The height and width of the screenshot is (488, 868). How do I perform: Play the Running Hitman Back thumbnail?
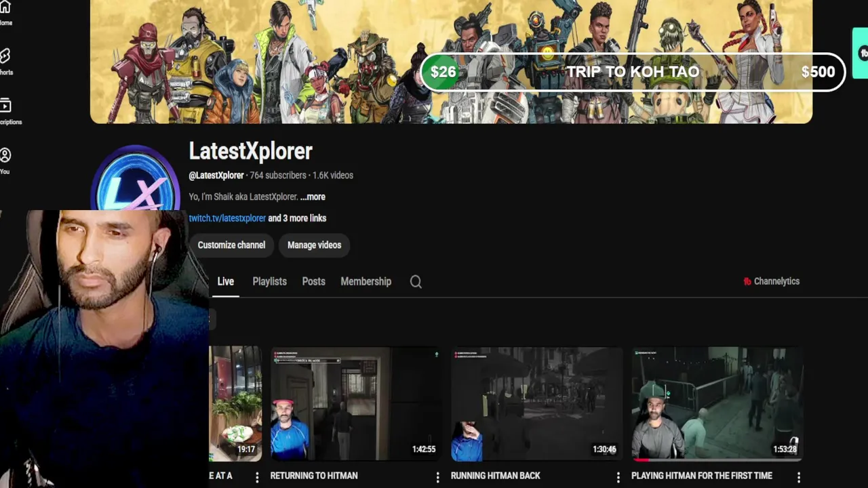(x=536, y=404)
